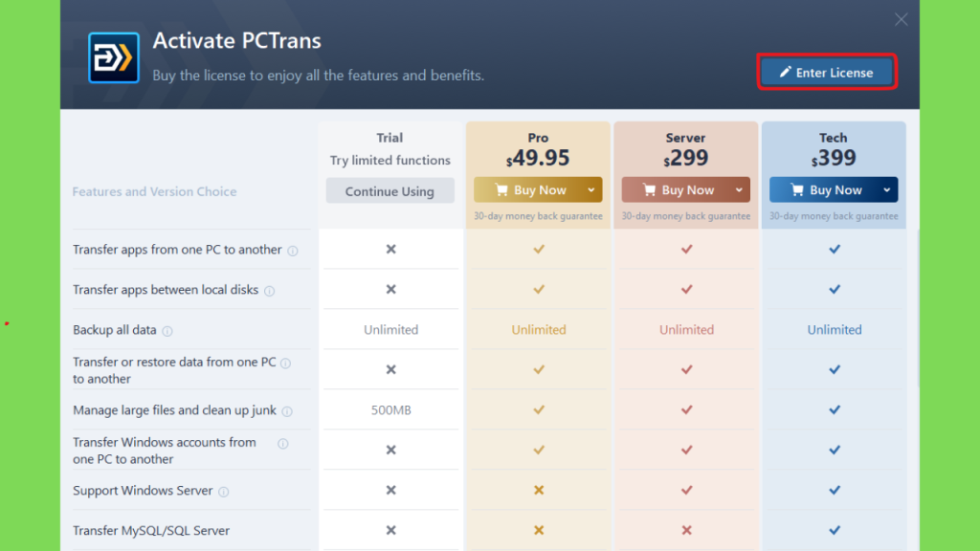Click info icon next to Backup all data
The image size is (980, 551).
tap(167, 331)
